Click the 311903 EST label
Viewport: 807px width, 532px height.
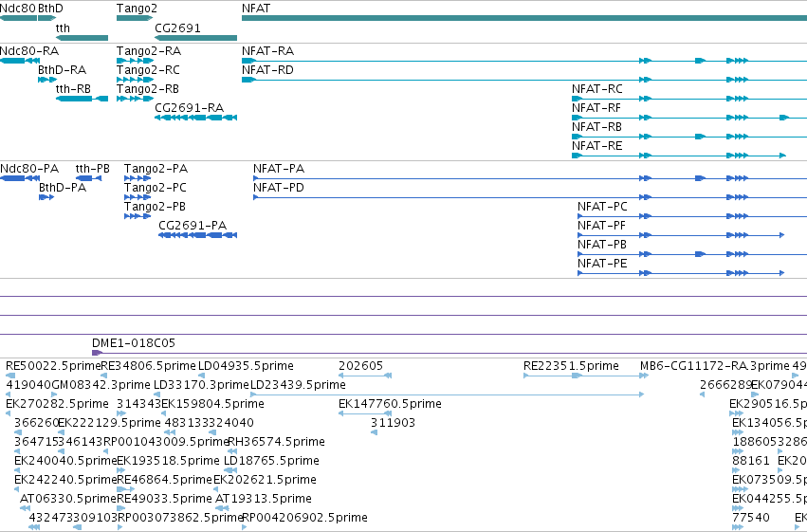pos(394,424)
